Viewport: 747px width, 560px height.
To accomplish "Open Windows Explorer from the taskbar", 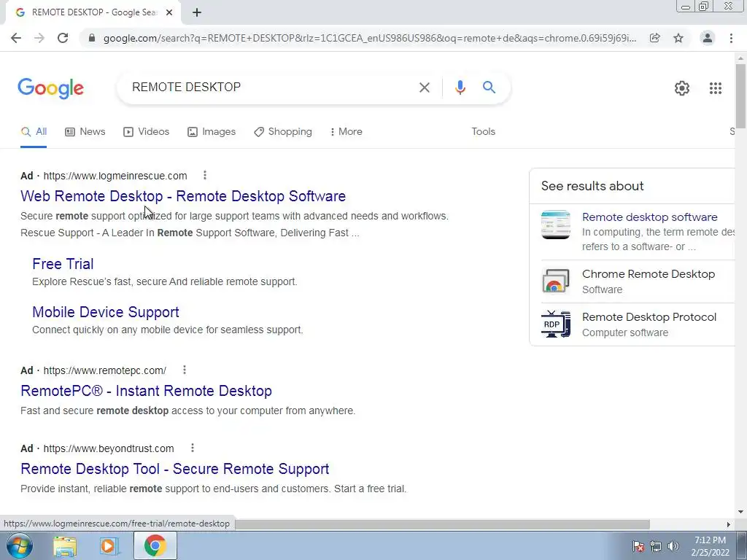I will pyautogui.click(x=65, y=546).
